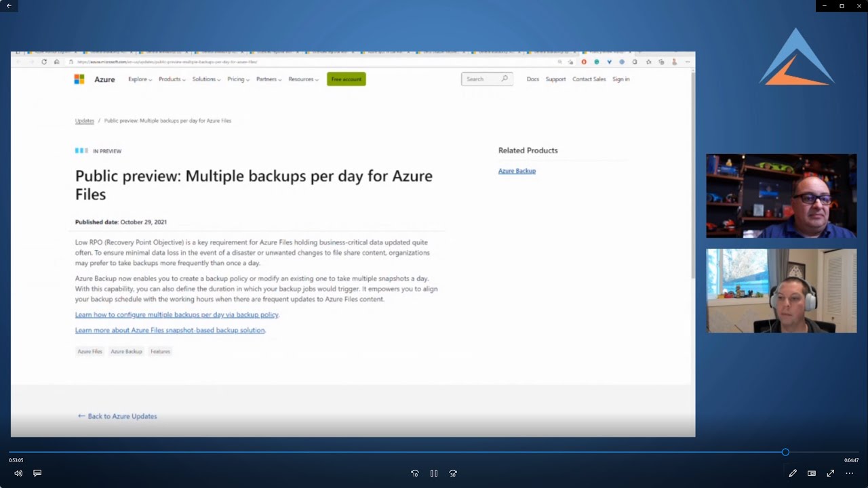Go to the Updates breadcrumb link
This screenshot has height=488, width=868.
85,121
